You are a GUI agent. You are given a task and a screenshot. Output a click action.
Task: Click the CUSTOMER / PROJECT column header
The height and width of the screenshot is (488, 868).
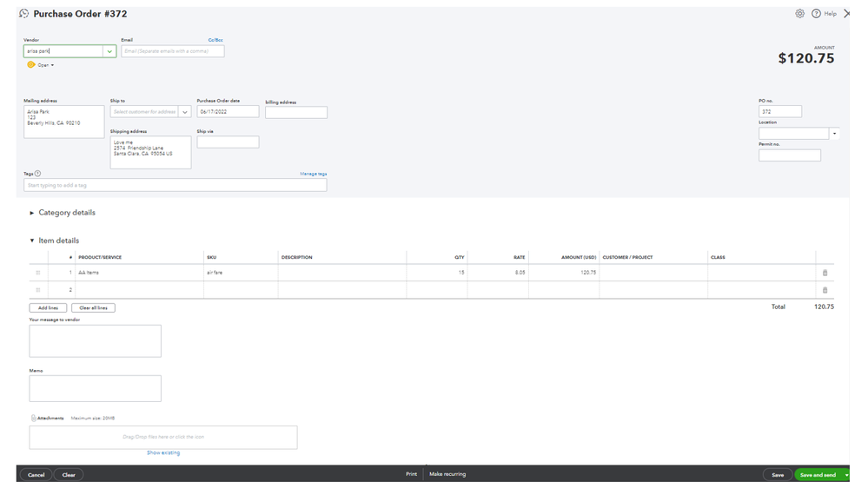627,257
